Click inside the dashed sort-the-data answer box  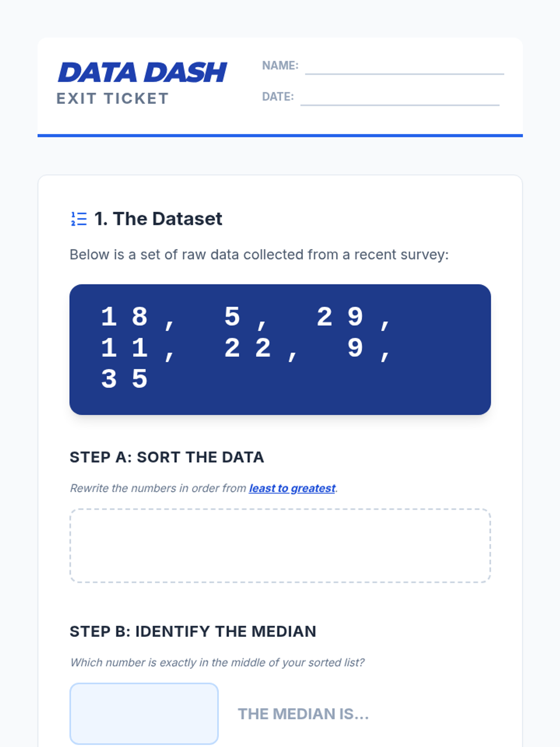(280, 545)
